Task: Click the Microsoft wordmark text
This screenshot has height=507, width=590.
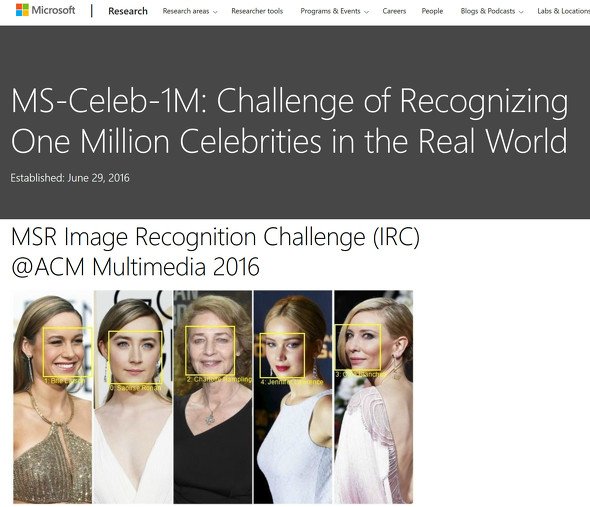Action: (53, 10)
